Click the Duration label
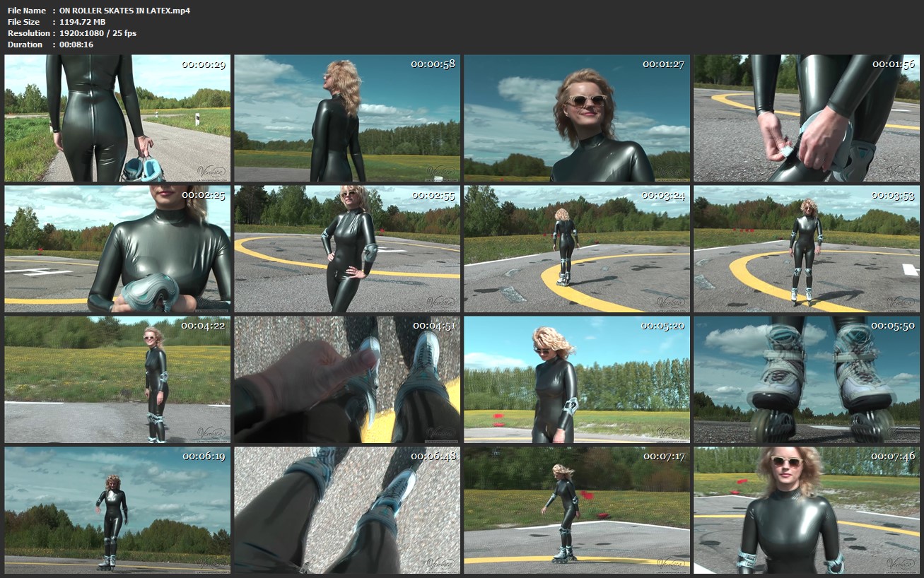924x578 pixels. (25, 45)
